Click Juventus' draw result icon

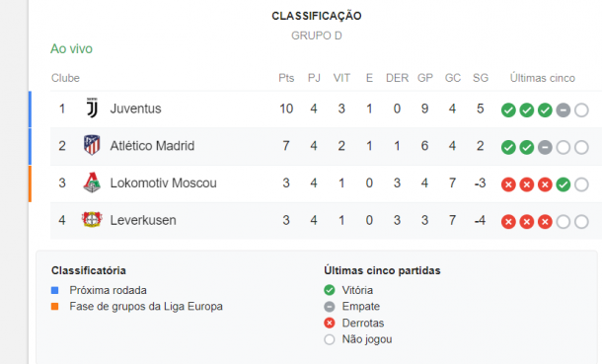tap(563, 110)
